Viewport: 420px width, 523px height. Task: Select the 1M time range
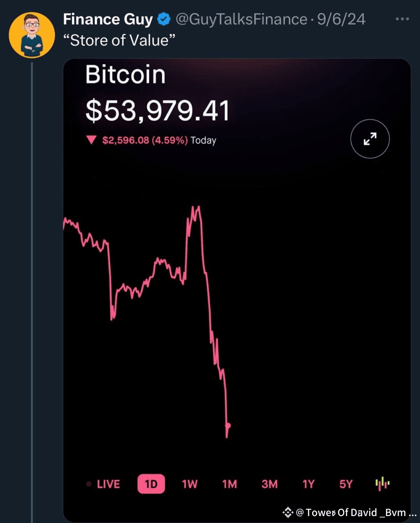click(x=230, y=484)
